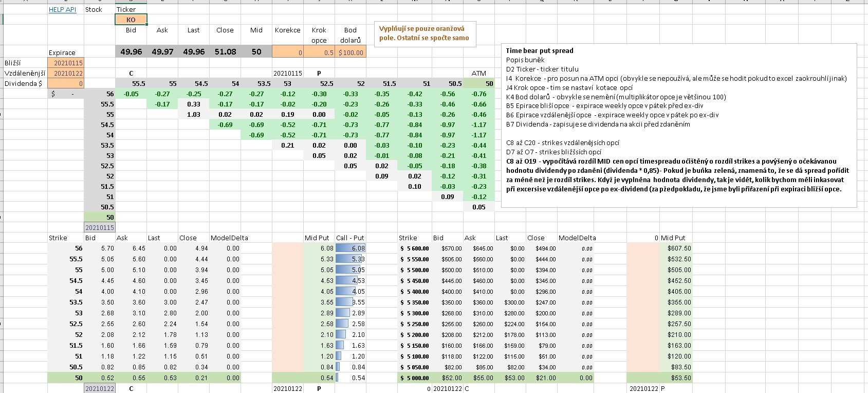Click the orange Korekce input cell

click(287, 52)
